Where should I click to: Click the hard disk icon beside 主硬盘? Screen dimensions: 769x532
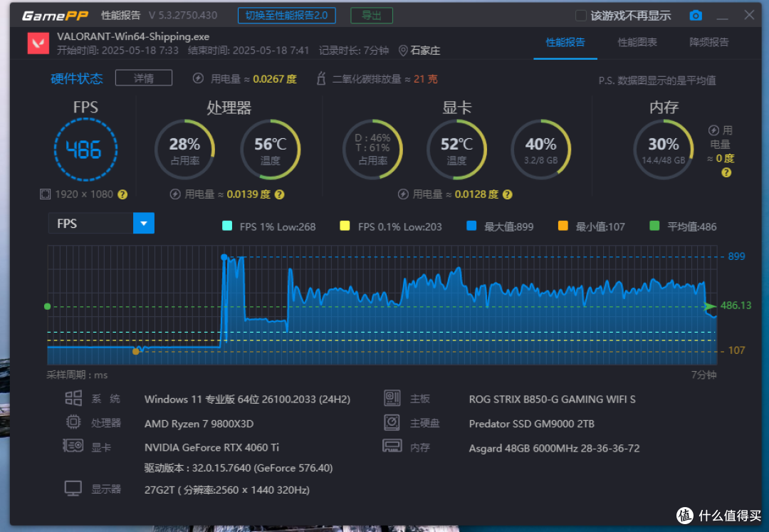[392, 422]
